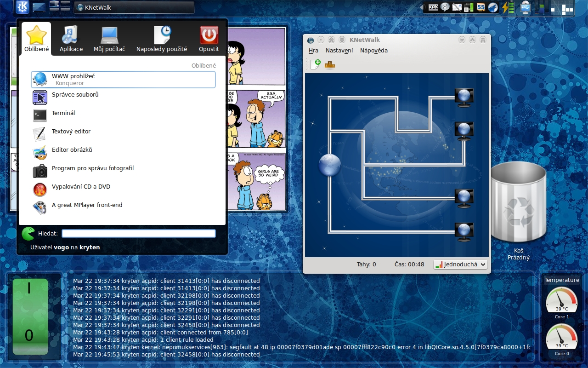Start a new game in KNetWalk toolbar

(x=315, y=64)
